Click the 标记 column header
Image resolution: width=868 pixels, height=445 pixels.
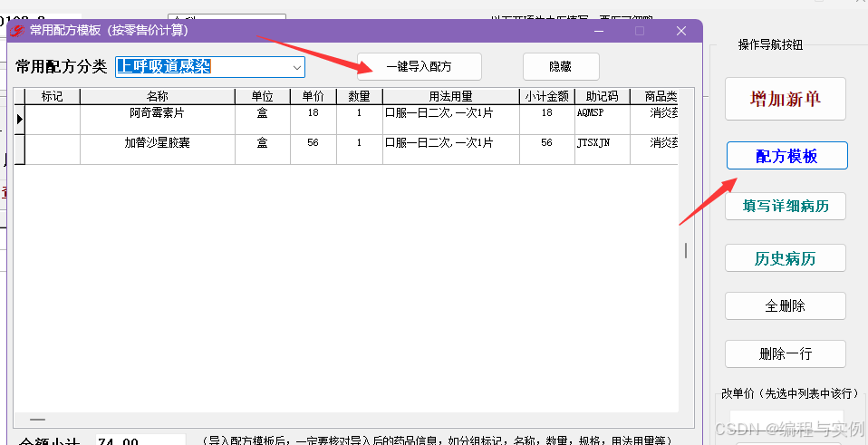click(53, 96)
